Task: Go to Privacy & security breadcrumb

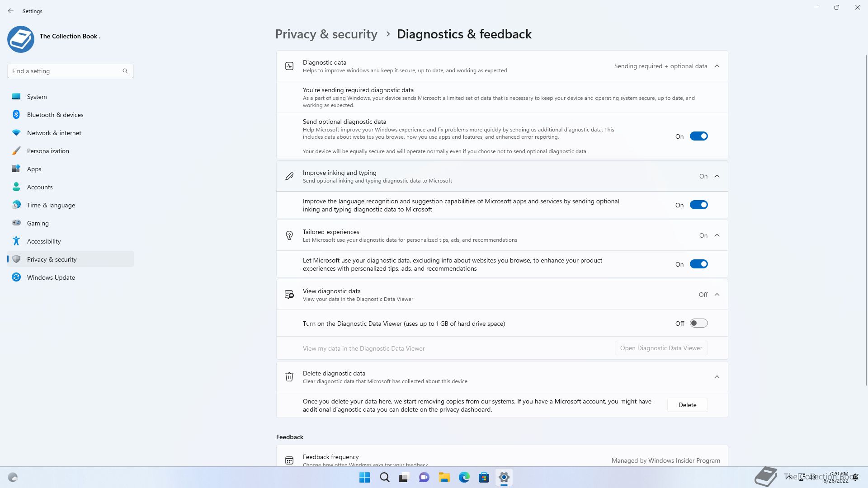Action: tap(326, 34)
